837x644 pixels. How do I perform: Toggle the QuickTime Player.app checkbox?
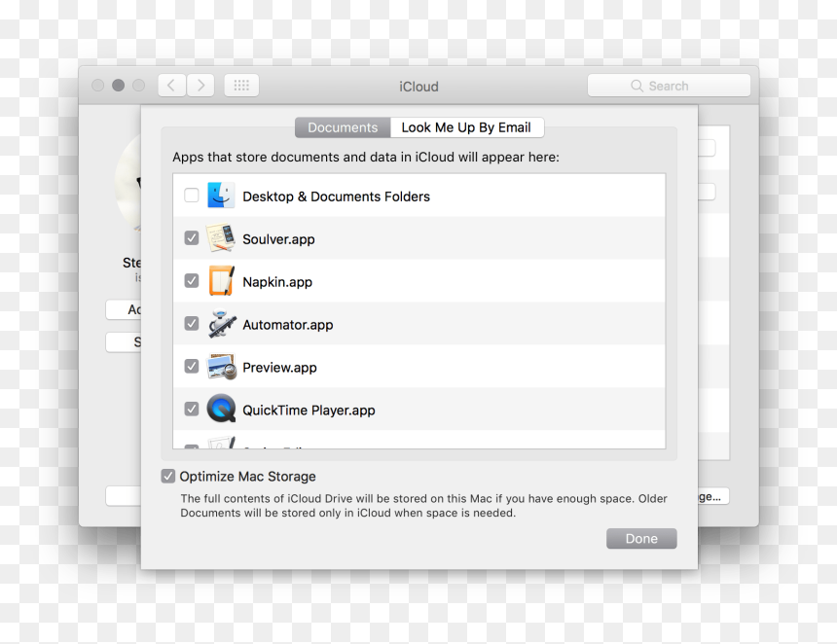point(191,409)
